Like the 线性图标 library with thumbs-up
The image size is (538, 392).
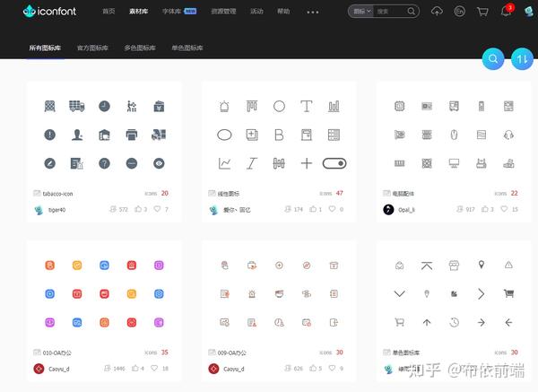click(x=313, y=209)
